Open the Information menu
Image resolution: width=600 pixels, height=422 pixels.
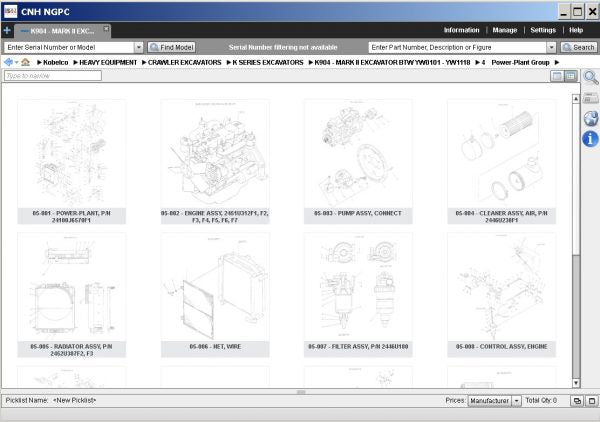click(461, 30)
